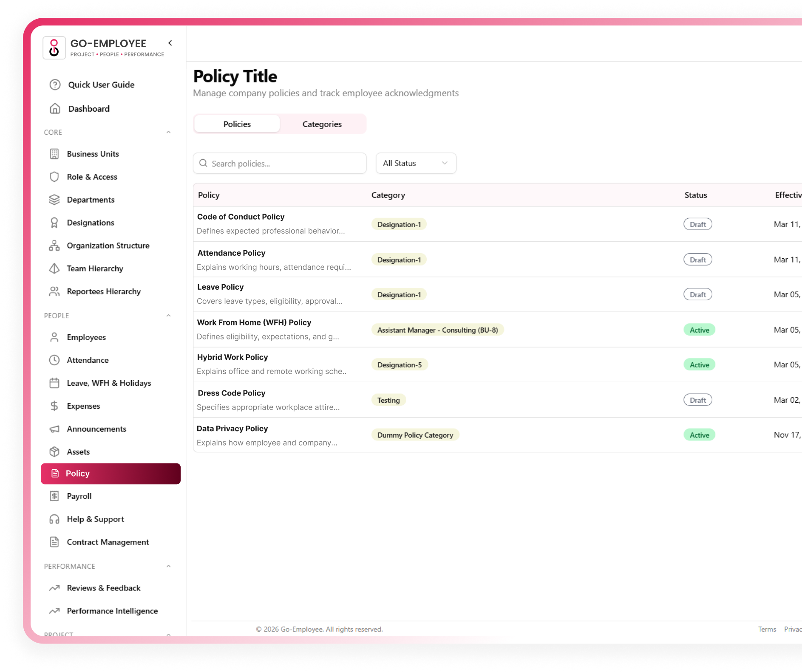Select the Policy sidebar item

(x=111, y=474)
